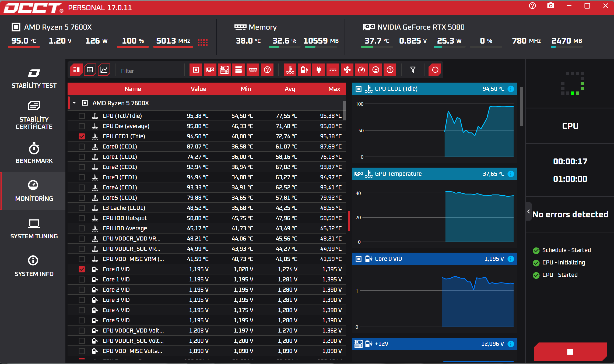614x364 pixels.
Task: Go to the System Info section
Action: coord(34,266)
